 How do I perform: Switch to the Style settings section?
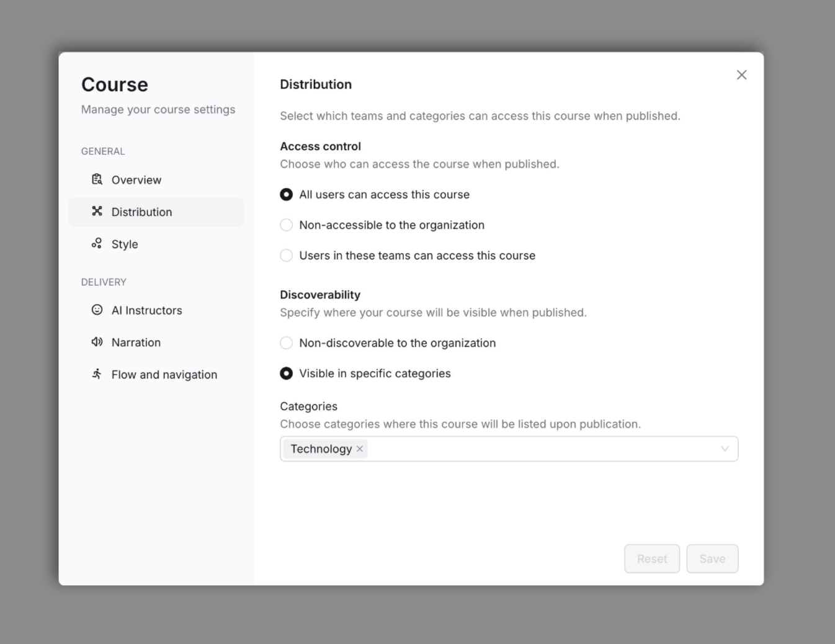pyautogui.click(x=124, y=244)
